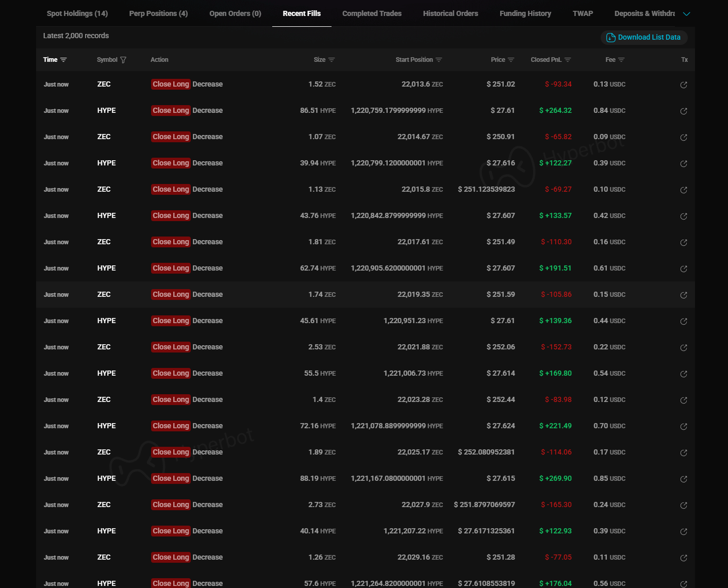Switch to Spot Holdings (14) tab
The image size is (728, 588).
[77, 13]
